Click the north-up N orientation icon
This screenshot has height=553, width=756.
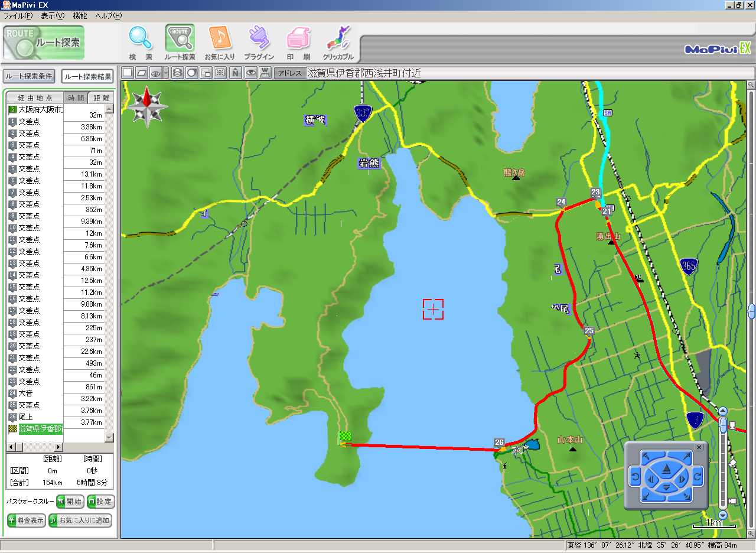tap(236, 73)
